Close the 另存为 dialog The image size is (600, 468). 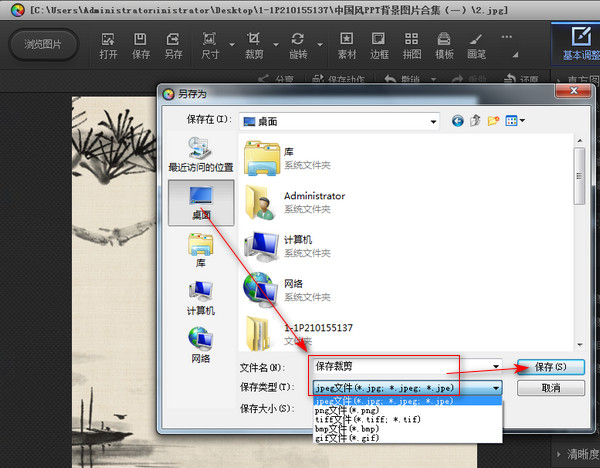[573, 91]
